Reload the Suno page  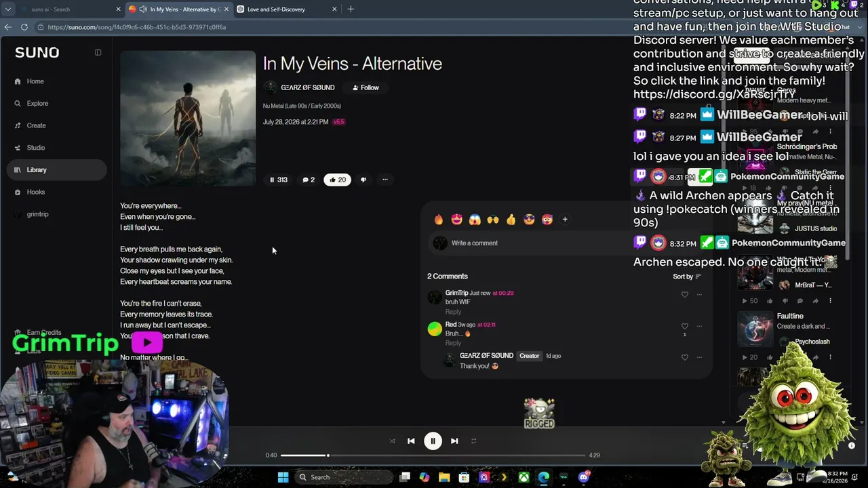click(x=24, y=27)
